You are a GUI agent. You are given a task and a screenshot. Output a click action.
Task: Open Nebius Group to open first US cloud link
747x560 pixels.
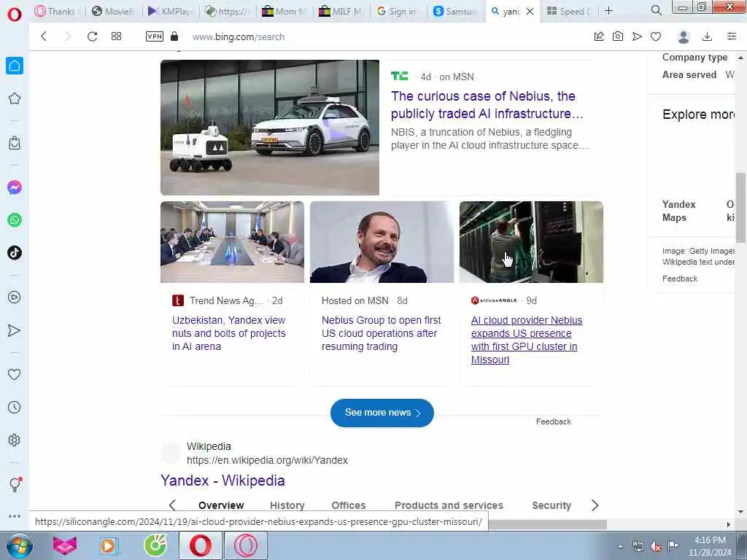[381, 333]
